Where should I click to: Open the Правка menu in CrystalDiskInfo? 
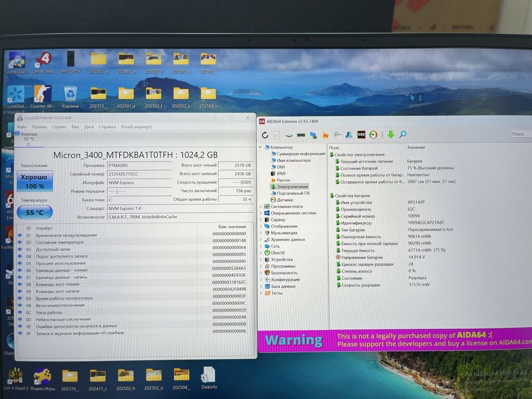(x=39, y=127)
